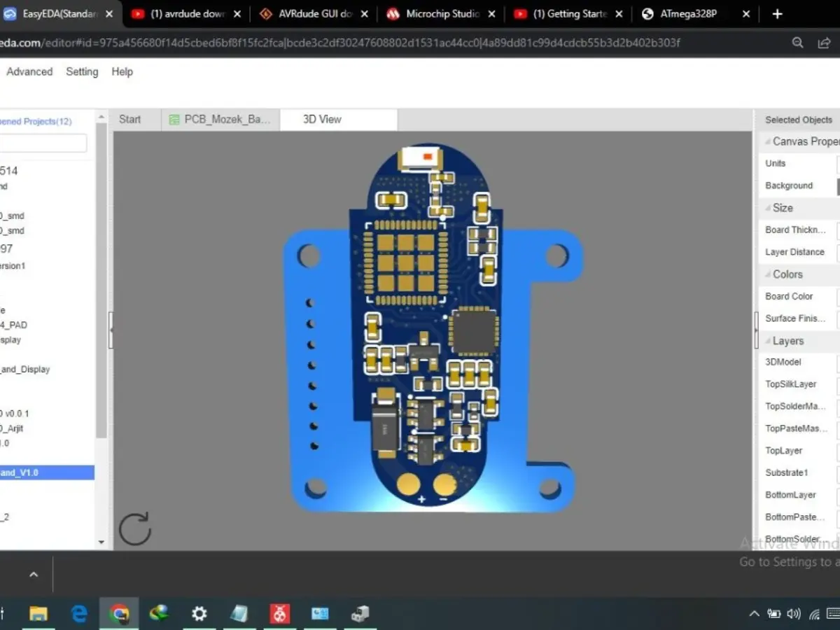
Task: Click the share page icon in address bar
Action: pyautogui.click(x=824, y=43)
